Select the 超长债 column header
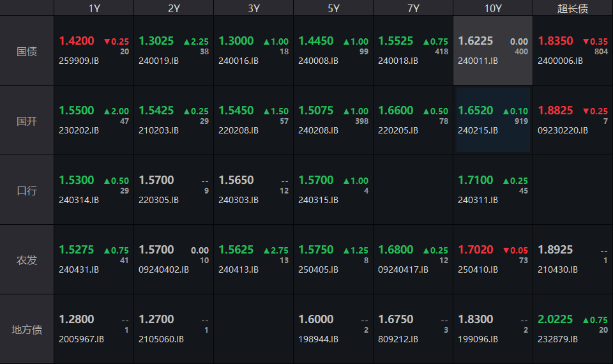This screenshot has width=613, height=364. 573,8
